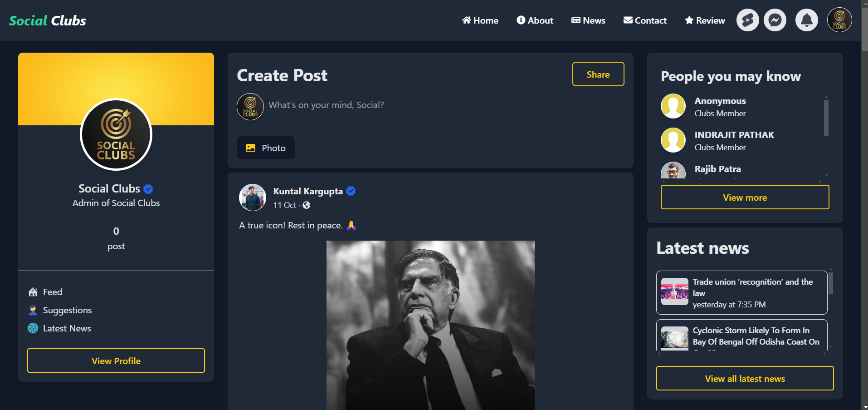The height and width of the screenshot is (410, 868).
Task: Click View more people button
Action: pos(745,198)
